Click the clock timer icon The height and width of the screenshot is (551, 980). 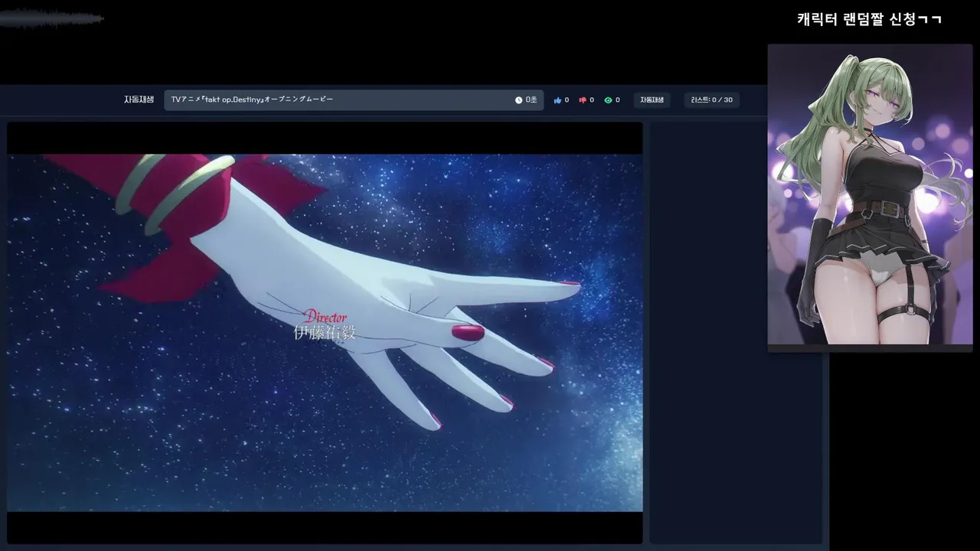518,100
